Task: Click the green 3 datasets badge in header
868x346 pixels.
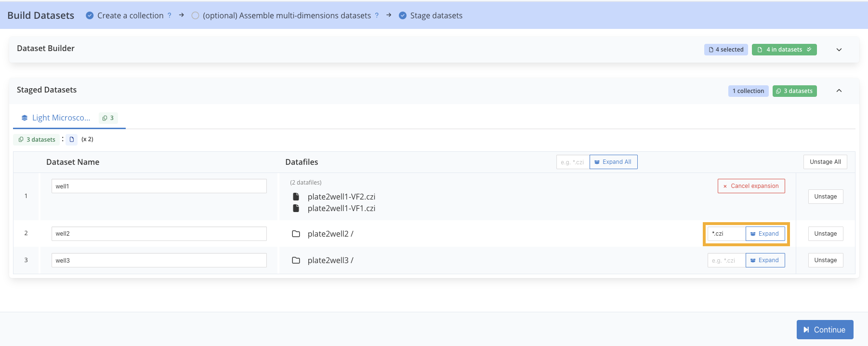Action: (795, 91)
